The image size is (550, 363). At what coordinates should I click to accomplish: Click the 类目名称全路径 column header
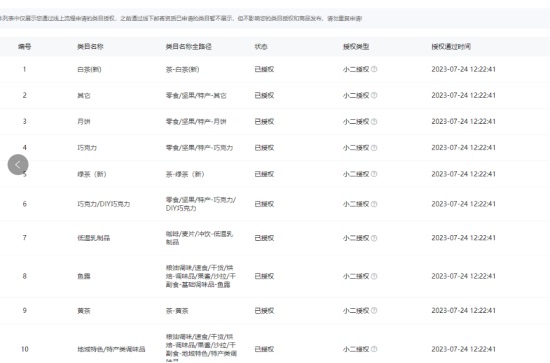(188, 46)
